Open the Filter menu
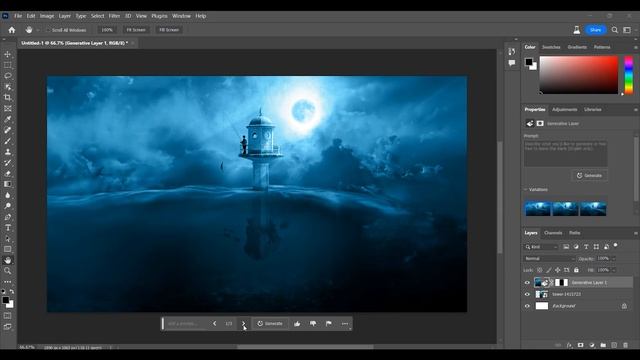Screen dimensions: 640x360 tap(114, 16)
